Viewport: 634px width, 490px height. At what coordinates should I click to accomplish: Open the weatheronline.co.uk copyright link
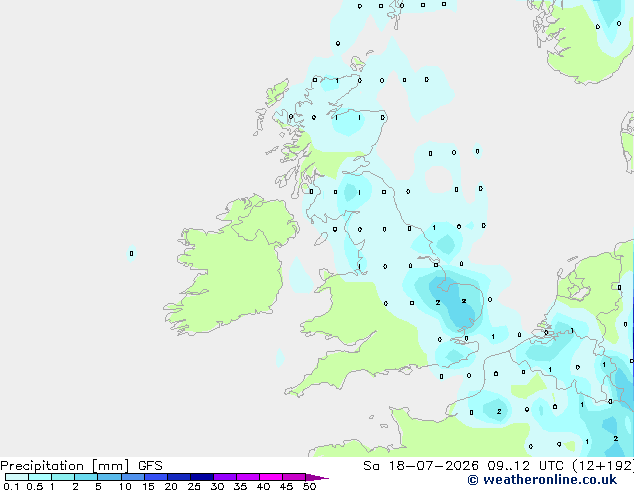click(x=542, y=480)
